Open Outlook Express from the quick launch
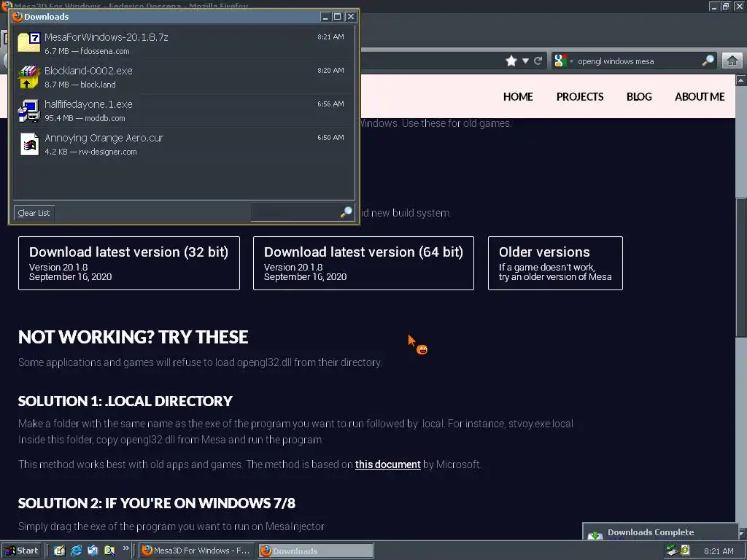 pos(93,551)
